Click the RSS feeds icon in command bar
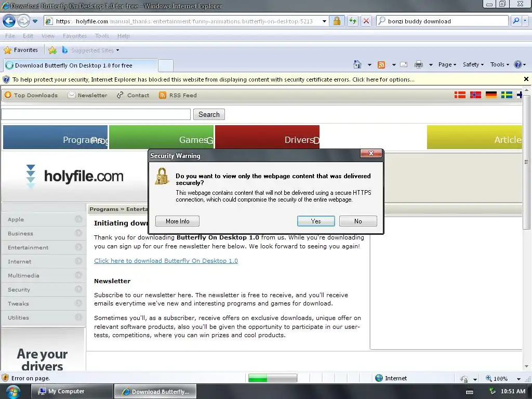This screenshot has width=532, height=399. tap(381, 64)
